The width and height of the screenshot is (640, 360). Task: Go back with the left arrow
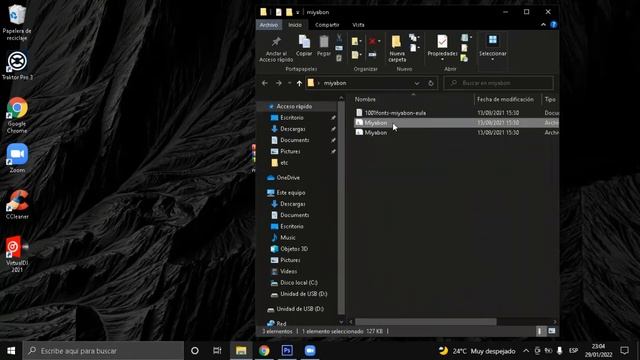265,83
